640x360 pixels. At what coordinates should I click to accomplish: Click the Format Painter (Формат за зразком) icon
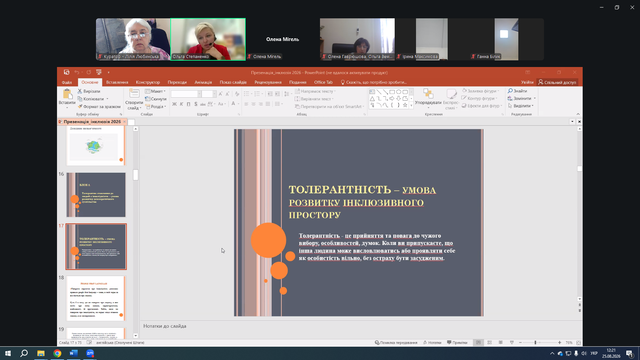coord(80,107)
